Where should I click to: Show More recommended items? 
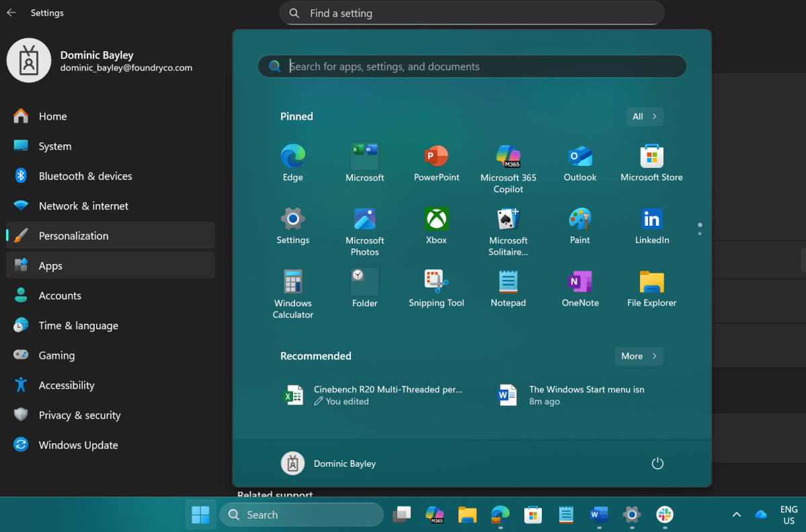(x=638, y=356)
